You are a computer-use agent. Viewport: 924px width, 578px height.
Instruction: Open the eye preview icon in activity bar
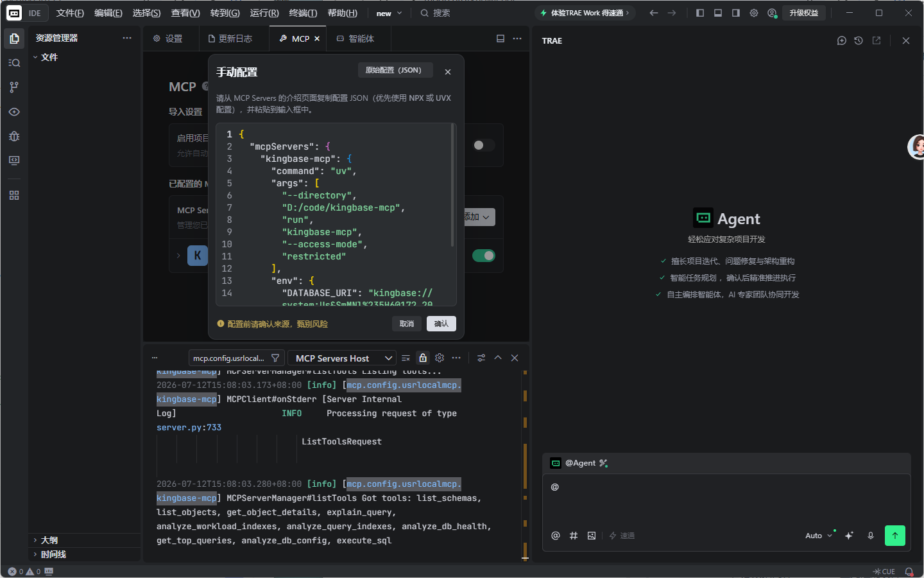tap(14, 112)
